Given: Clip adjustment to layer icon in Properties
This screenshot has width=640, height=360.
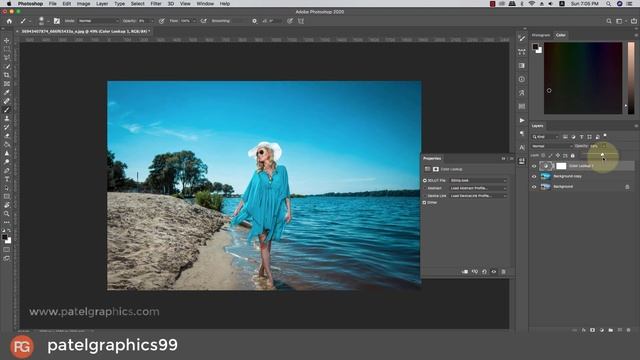Looking at the screenshot, I should (465, 271).
